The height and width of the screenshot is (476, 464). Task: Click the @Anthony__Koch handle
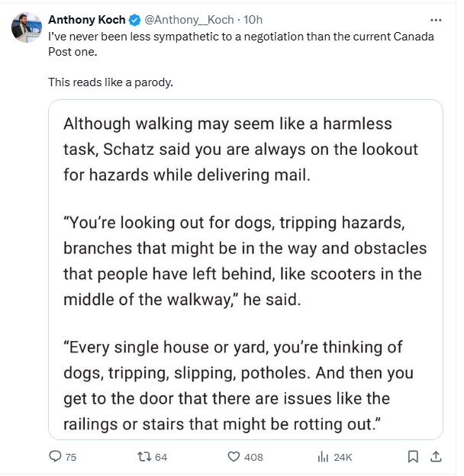tap(188, 20)
